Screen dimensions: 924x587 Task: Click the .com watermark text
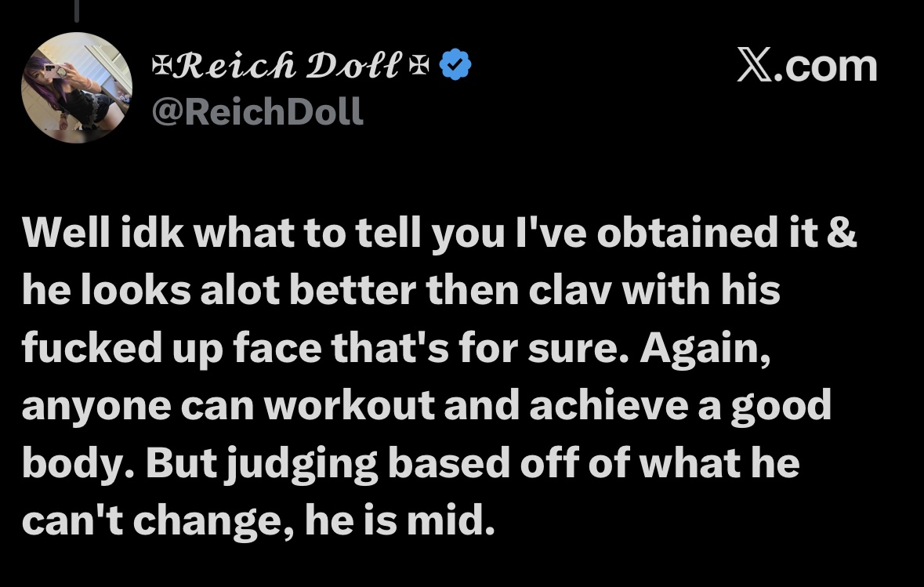pos(825,66)
